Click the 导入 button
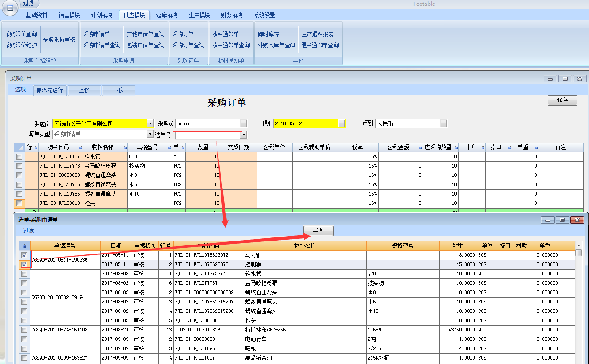 click(x=318, y=231)
